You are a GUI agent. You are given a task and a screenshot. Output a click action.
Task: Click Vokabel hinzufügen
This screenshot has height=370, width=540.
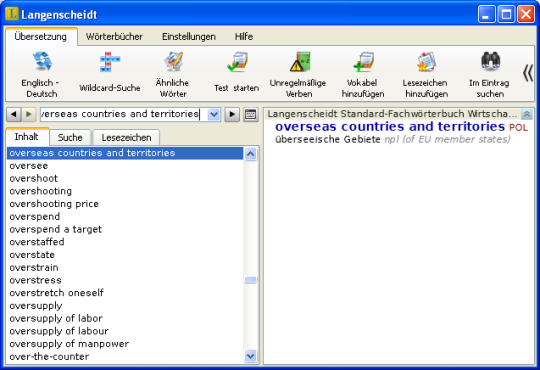(363, 74)
